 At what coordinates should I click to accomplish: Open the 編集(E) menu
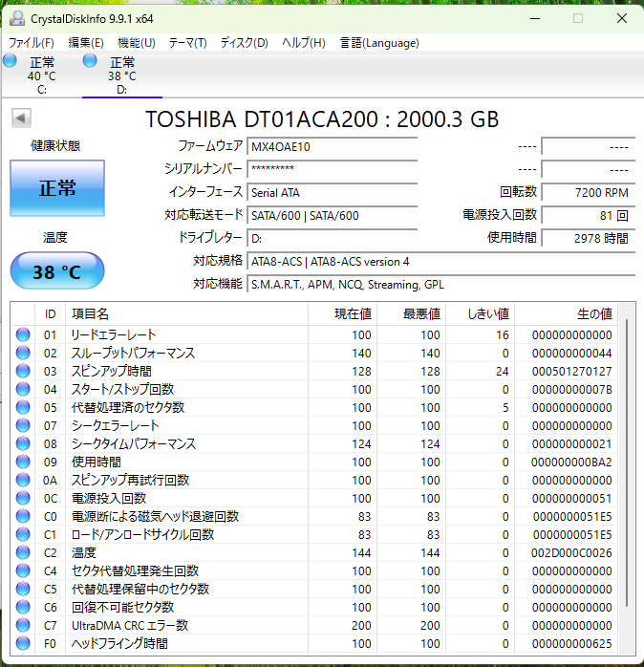pos(86,43)
